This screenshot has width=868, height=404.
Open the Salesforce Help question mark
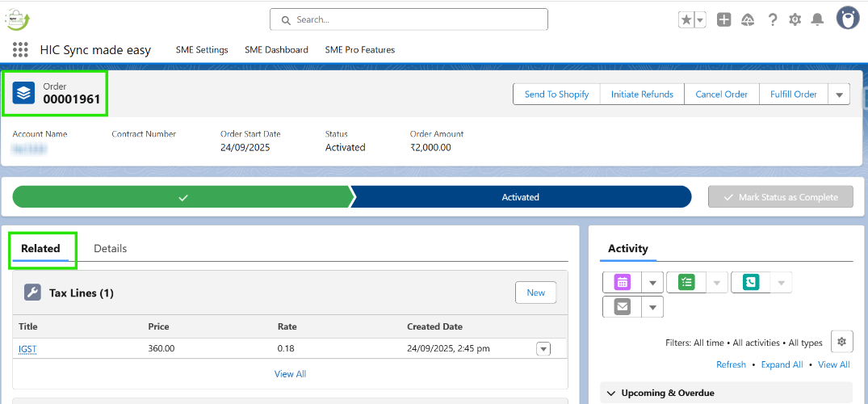click(773, 19)
